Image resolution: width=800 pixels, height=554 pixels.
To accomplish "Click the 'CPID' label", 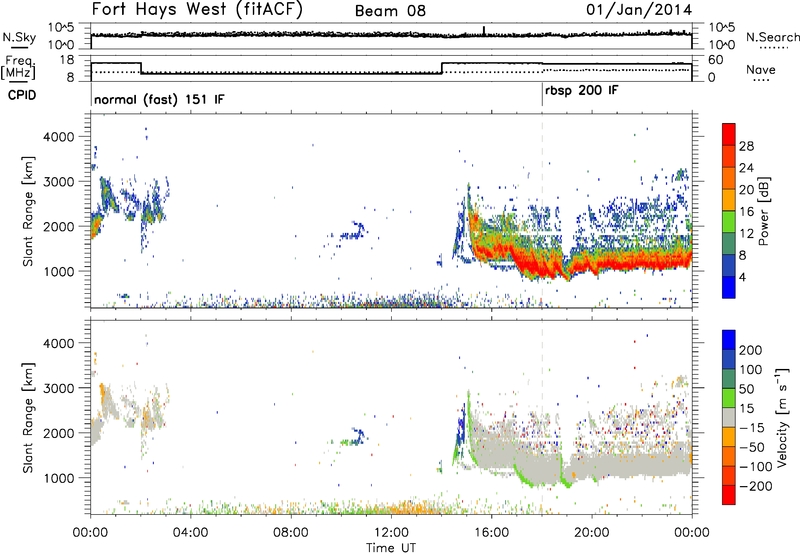I will [22, 95].
